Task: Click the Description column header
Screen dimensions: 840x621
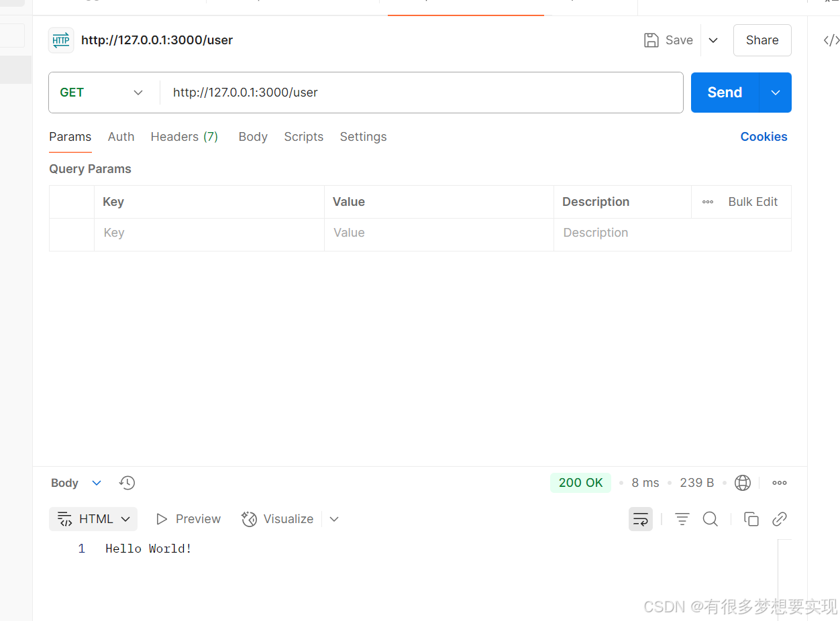Action: click(596, 202)
